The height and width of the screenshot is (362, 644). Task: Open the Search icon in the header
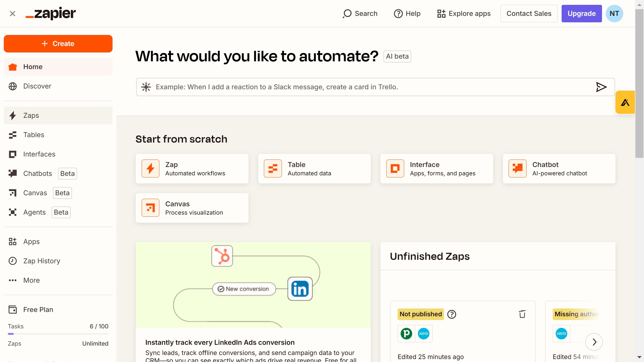(347, 13)
